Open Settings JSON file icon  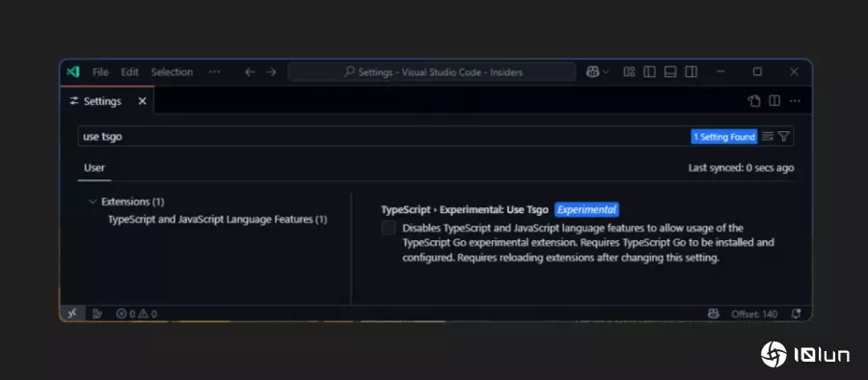[x=754, y=101]
